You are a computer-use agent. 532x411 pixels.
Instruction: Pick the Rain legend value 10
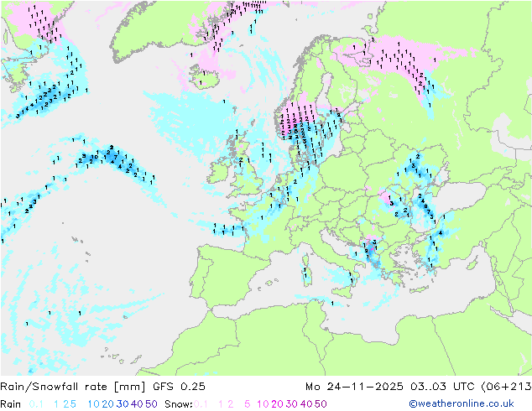(93, 404)
